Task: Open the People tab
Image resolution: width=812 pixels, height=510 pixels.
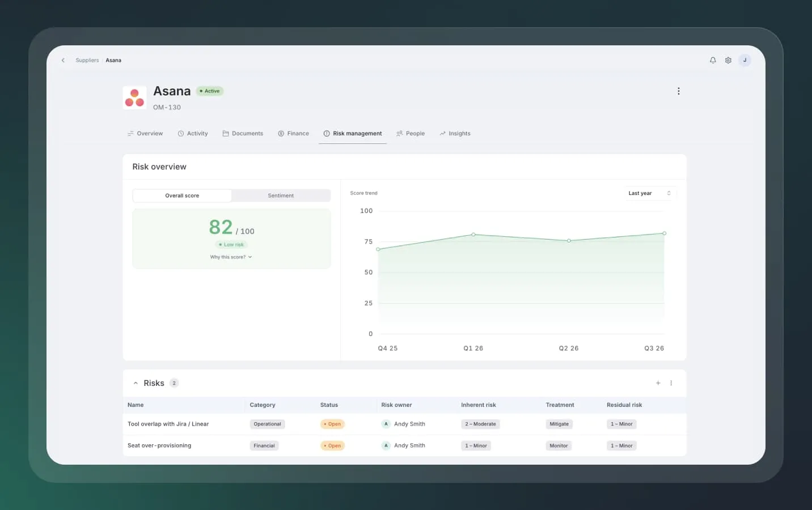Action: coord(411,134)
